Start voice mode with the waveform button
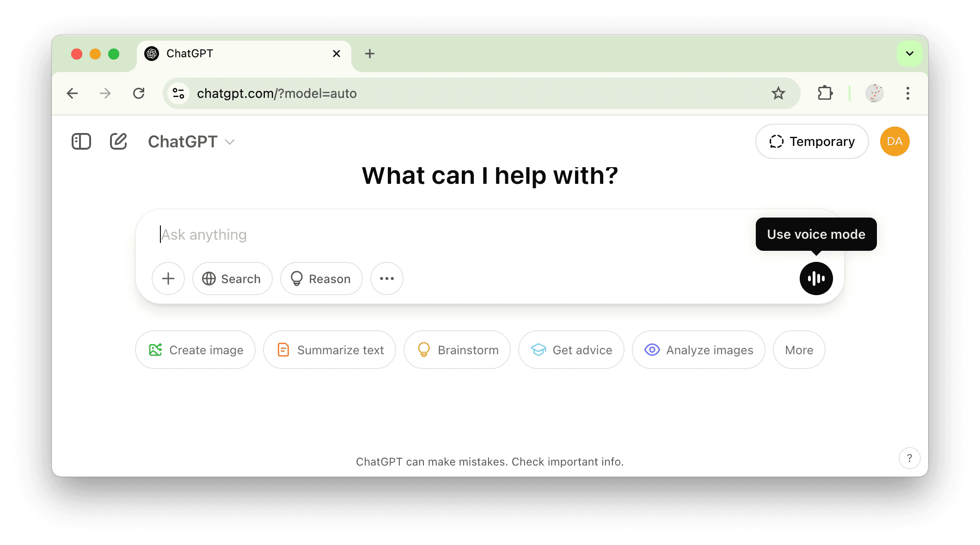 [x=816, y=279]
